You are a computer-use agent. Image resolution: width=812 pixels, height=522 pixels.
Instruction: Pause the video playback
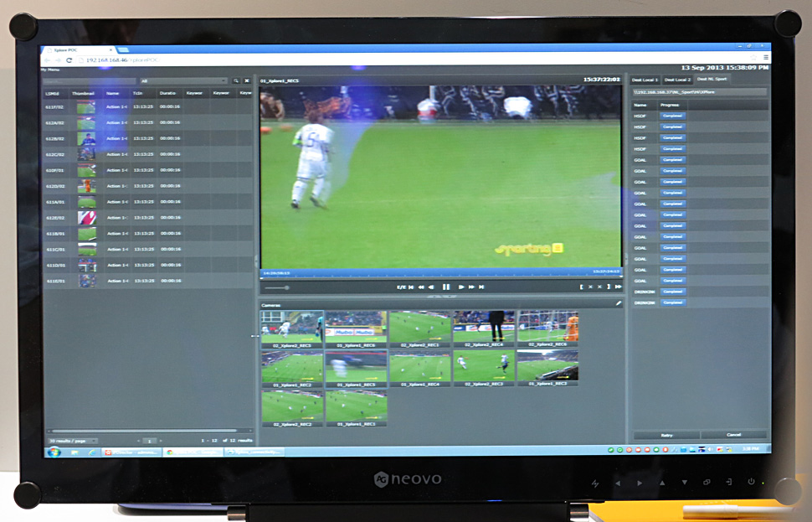(x=446, y=287)
